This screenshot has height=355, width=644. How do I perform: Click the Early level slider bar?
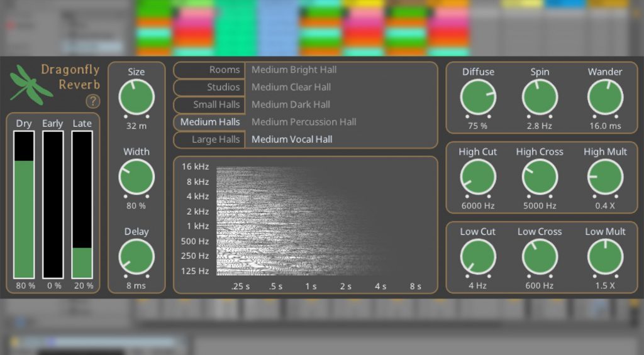53,205
